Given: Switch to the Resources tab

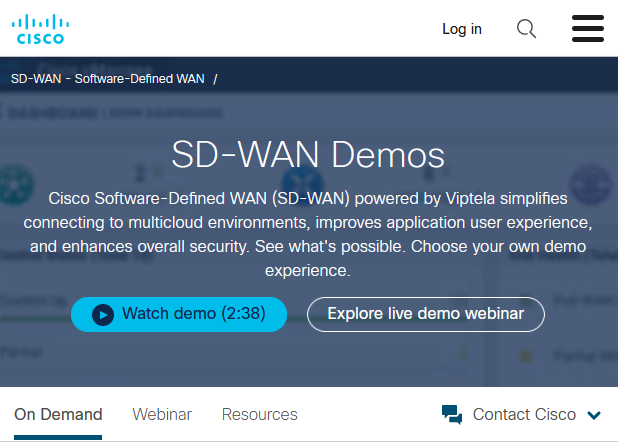Looking at the screenshot, I should (259, 414).
